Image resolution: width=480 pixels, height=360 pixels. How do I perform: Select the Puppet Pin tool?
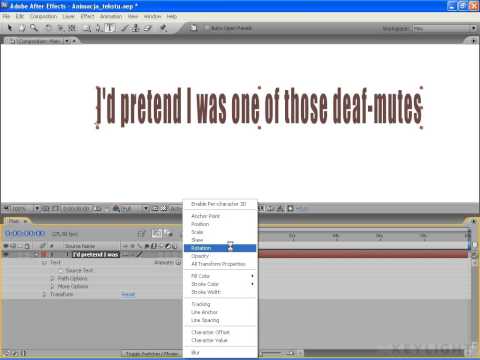point(164,28)
